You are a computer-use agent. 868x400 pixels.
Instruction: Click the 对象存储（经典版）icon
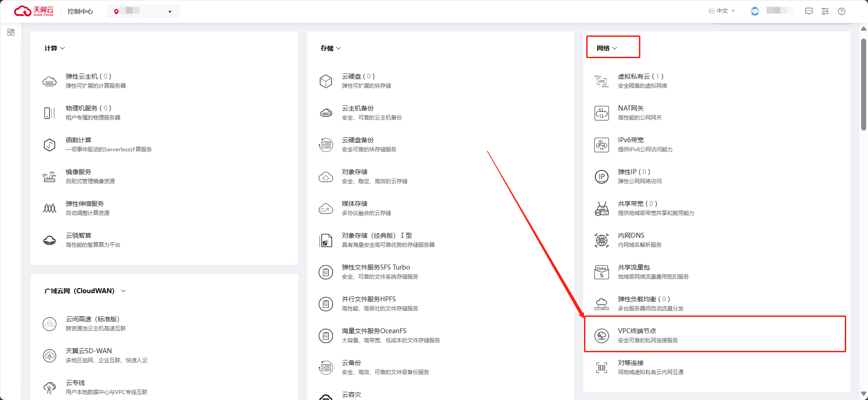pos(326,240)
